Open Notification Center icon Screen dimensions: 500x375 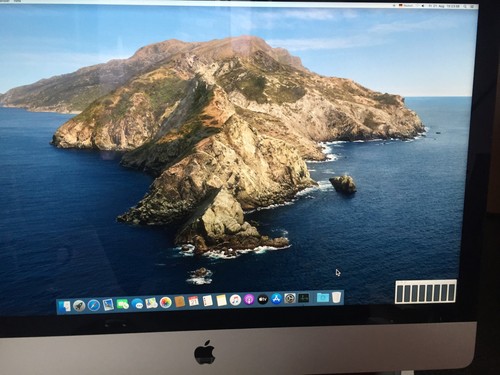tap(472, 6)
